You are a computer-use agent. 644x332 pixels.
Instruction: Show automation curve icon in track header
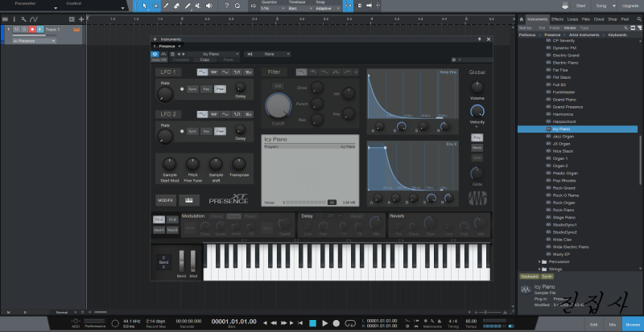(x=34, y=19)
